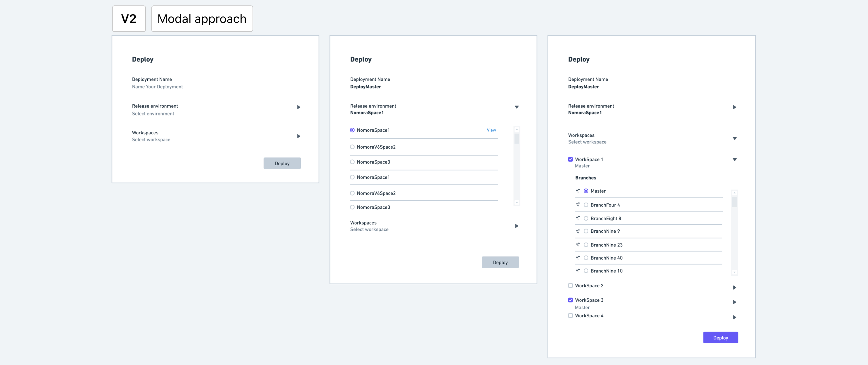Image resolution: width=868 pixels, height=365 pixels.
Task: Select the NomoraV6Space2 radio option
Action: pos(352,147)
